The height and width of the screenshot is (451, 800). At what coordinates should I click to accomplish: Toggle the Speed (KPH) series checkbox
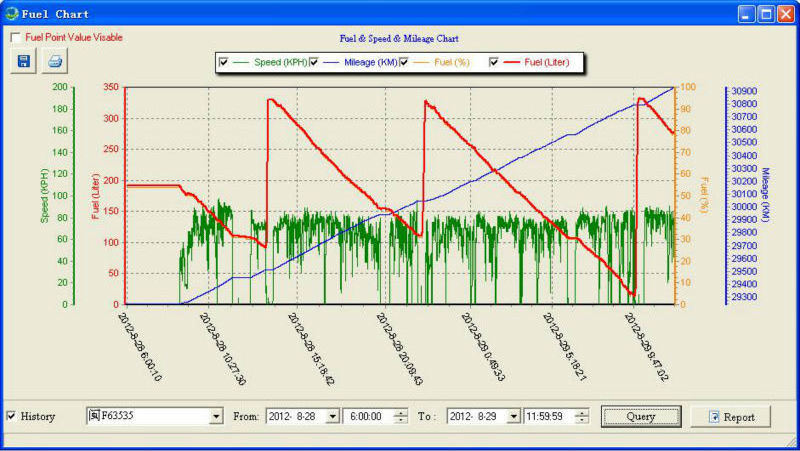click(223, 62)
